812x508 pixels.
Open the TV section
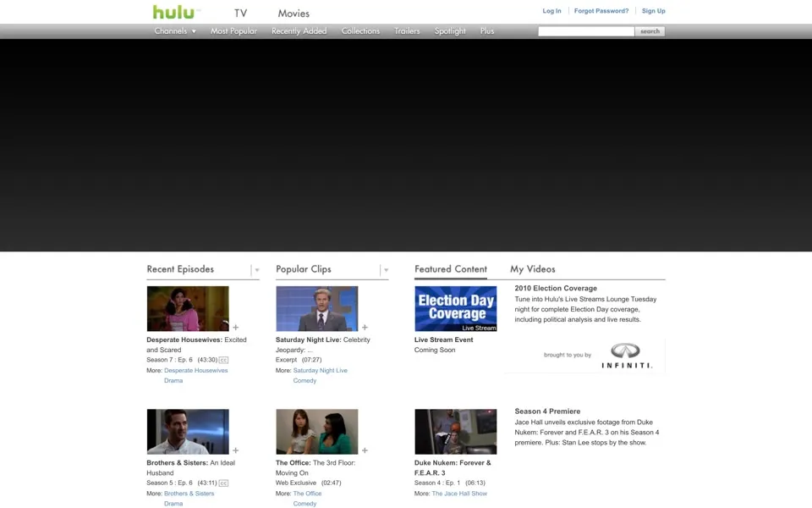[x=240, y=14]
